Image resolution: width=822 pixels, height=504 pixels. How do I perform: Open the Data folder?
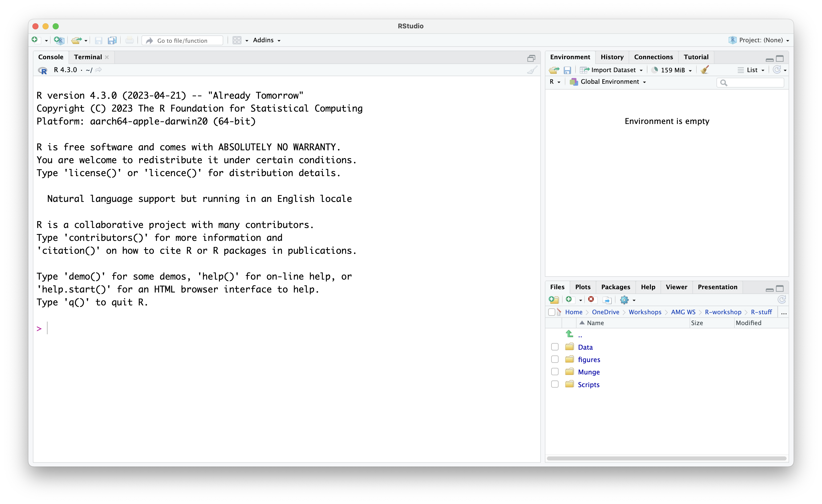click(585, 347)
